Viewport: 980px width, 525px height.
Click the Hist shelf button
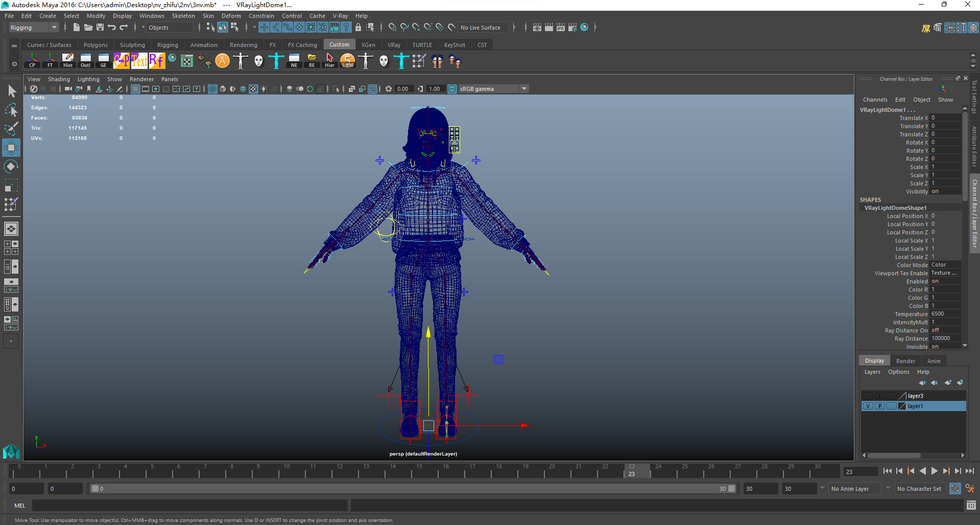(68, 61)
